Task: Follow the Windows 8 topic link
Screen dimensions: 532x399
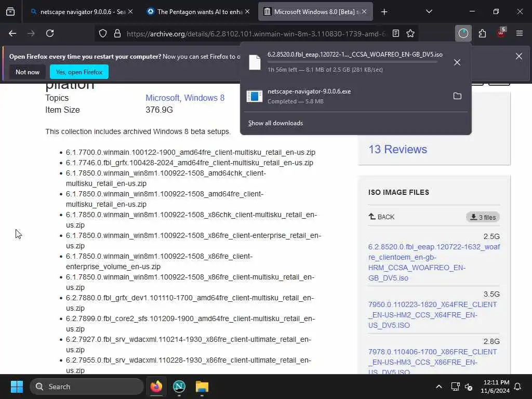Action: tap(204, 98)
